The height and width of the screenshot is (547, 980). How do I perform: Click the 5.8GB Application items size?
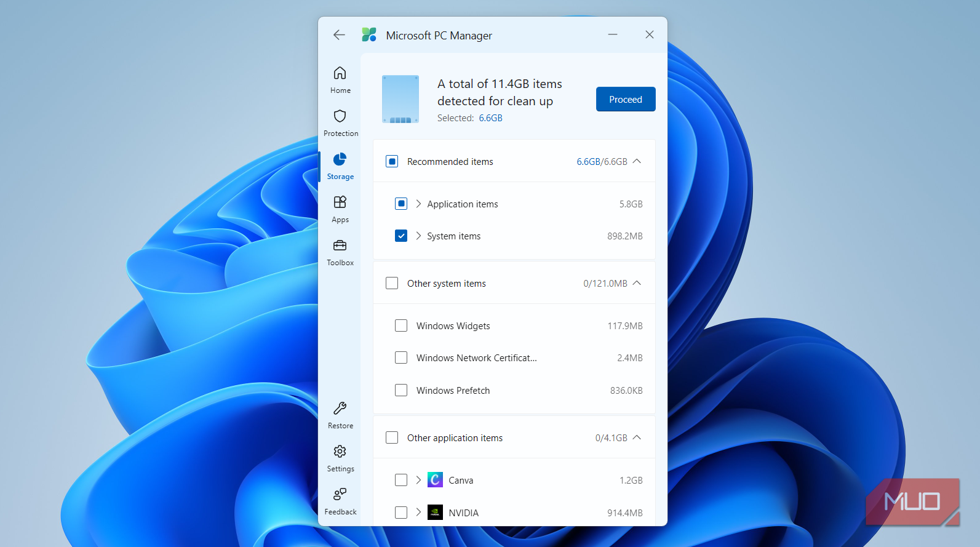tap(631, 204)
